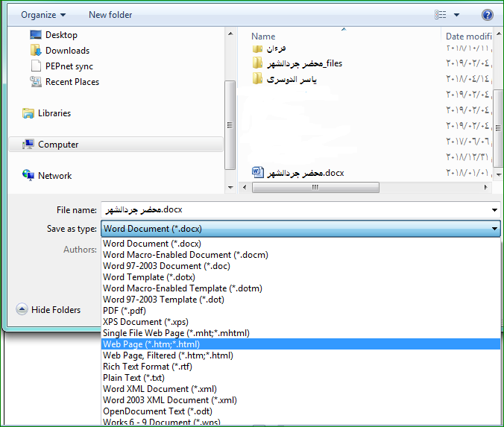Click the navigation pane vertical scrollbar thumb
Viewport: 504px width, 427px height.
pyautogui.click(x=230, y=124)
